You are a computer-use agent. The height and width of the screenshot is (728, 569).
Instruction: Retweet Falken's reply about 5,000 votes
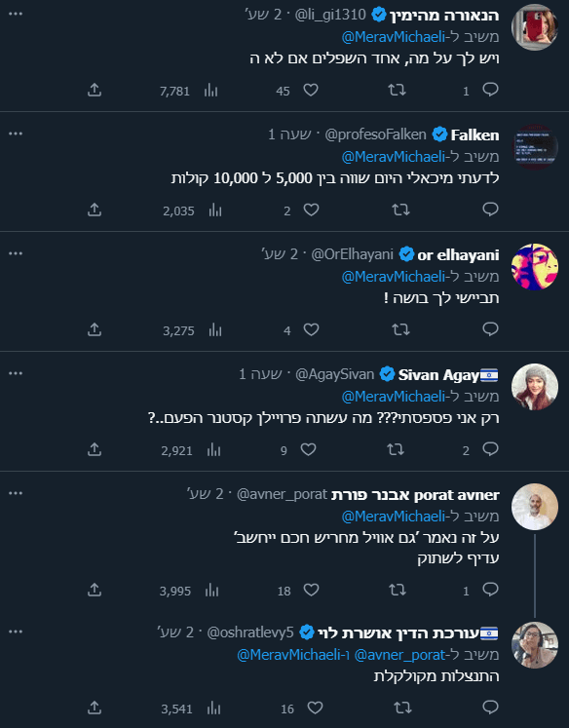(400, 210)
